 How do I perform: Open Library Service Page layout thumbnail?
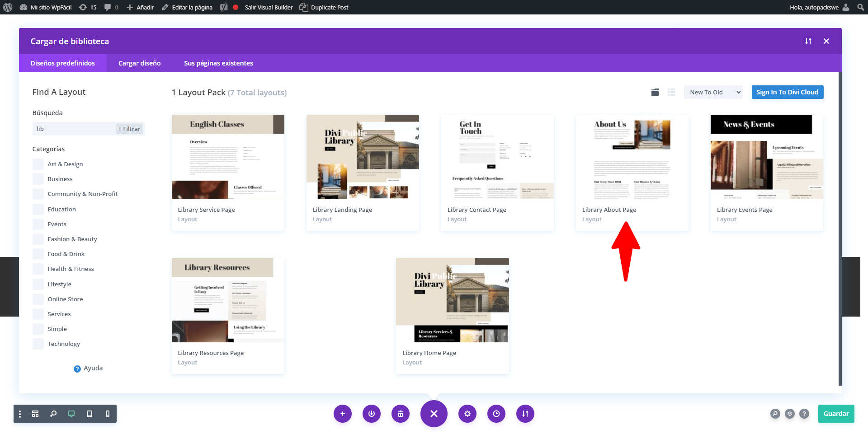coord(228,157)
